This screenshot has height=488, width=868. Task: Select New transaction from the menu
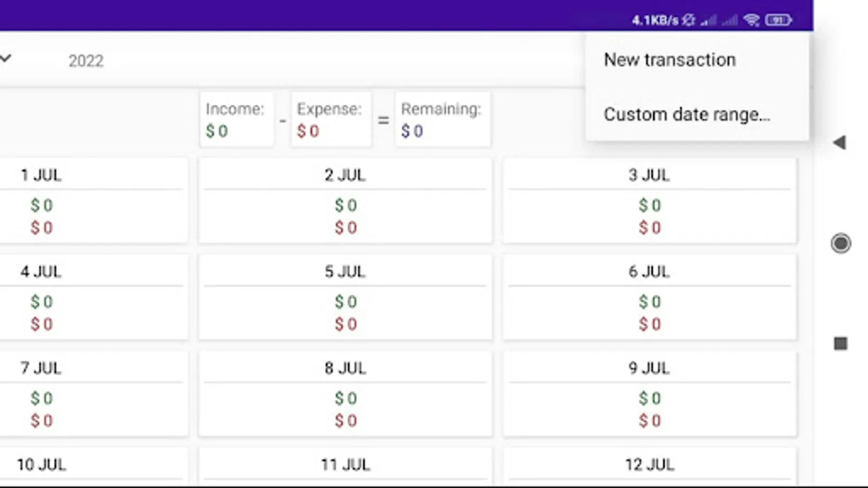(x=670, y=60)
